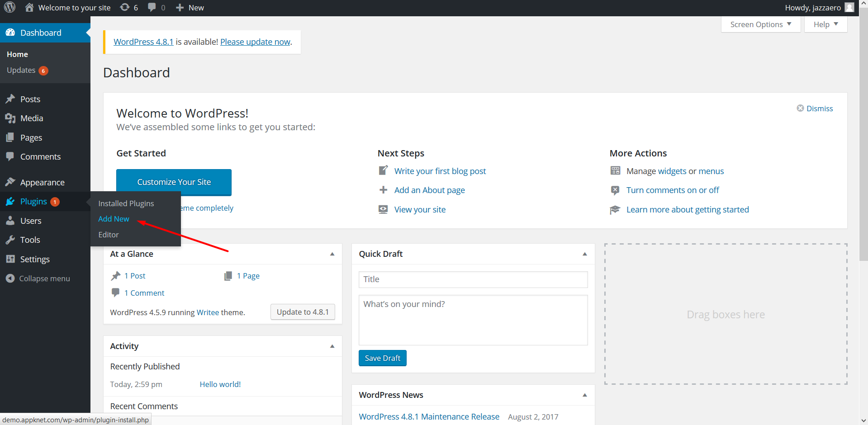
Task: Open Installed Plugins from the submenu
Action: 126,203
